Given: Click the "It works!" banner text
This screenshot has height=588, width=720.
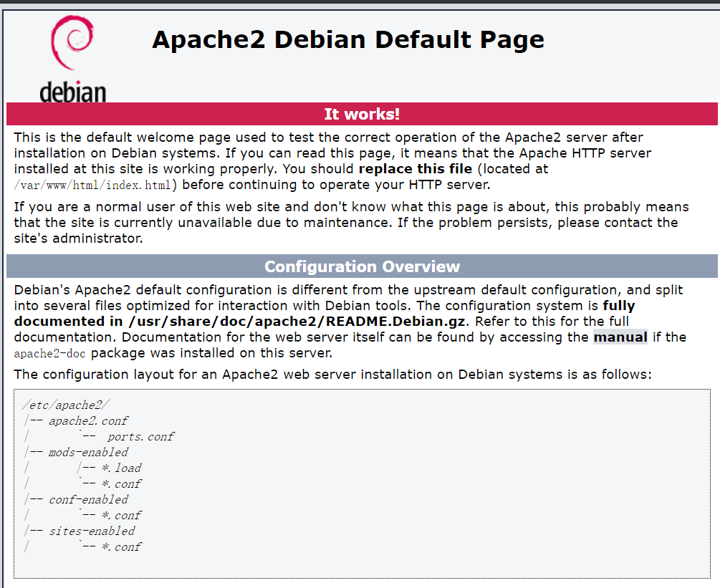Looking at the screenshot, I should (x=362, y=114).
